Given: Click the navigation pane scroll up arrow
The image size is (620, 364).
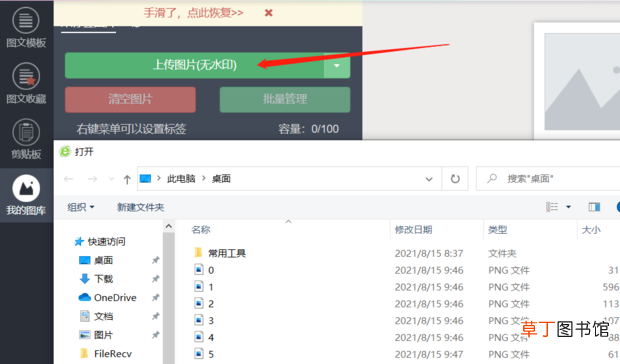Looking at the screenshot, I should pos(169,226).
